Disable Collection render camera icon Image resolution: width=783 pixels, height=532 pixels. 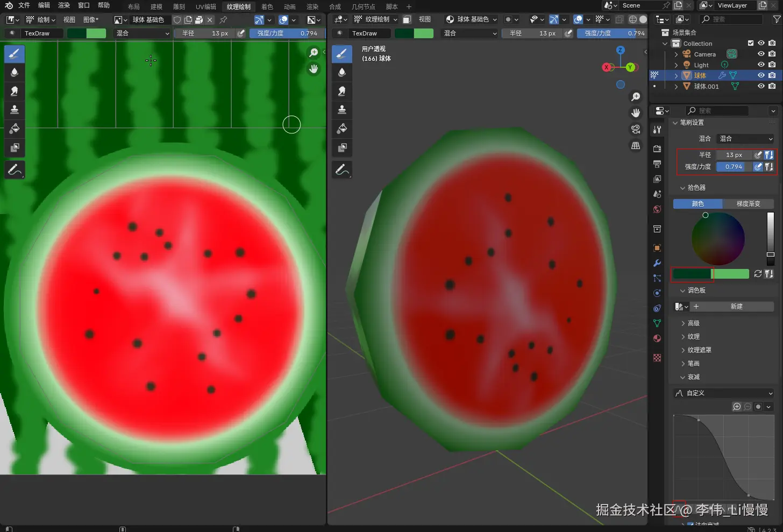coord(772,43)
